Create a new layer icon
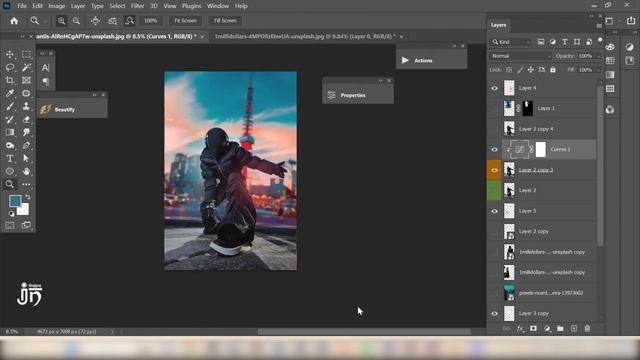The height and width of the screenshot is (360, 640). click(574, 329)
